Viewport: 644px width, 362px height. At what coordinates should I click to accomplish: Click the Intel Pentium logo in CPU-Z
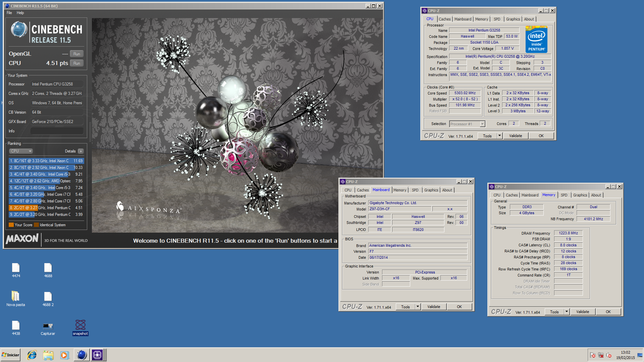tap(536, 40)
